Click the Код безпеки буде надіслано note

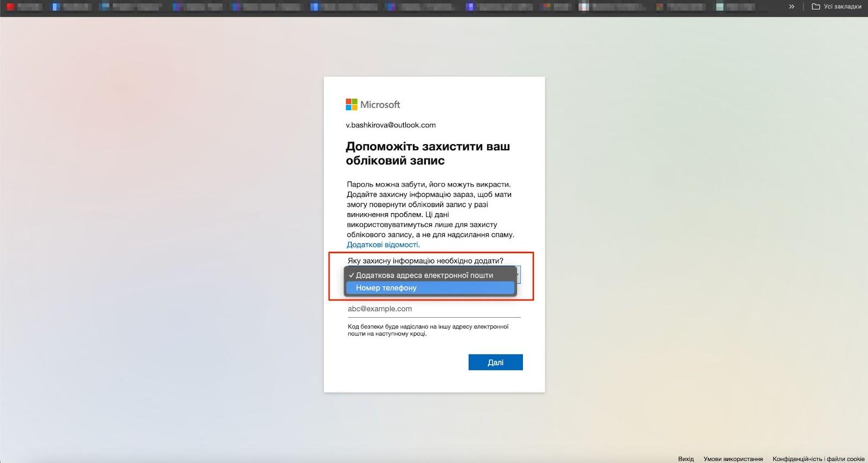click(x=428, y=330)
